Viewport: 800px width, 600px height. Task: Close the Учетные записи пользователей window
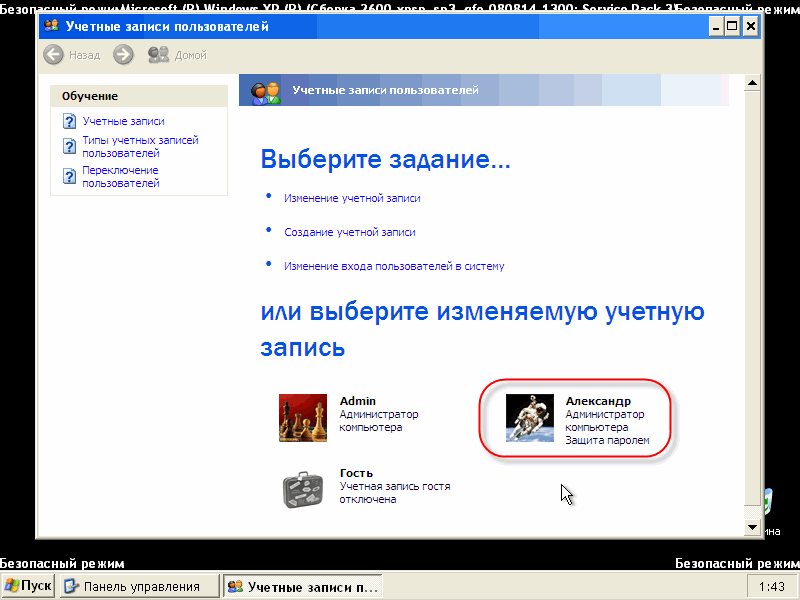coord(751,27)
